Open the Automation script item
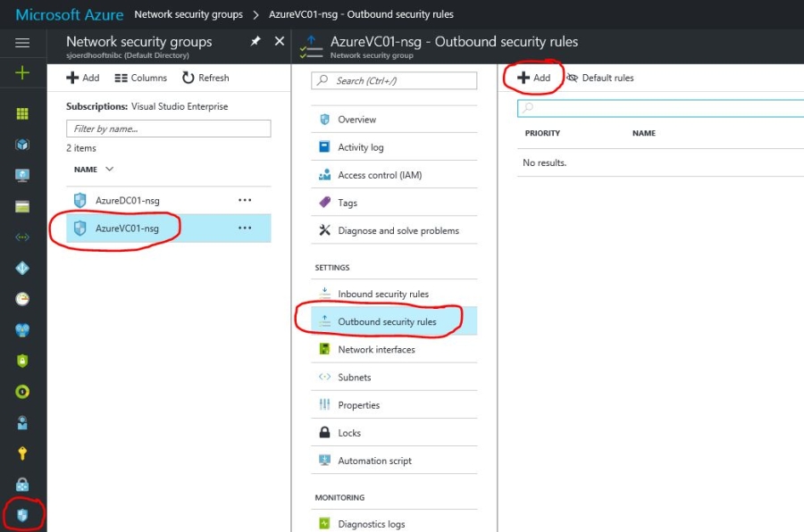 pos(394,461)
